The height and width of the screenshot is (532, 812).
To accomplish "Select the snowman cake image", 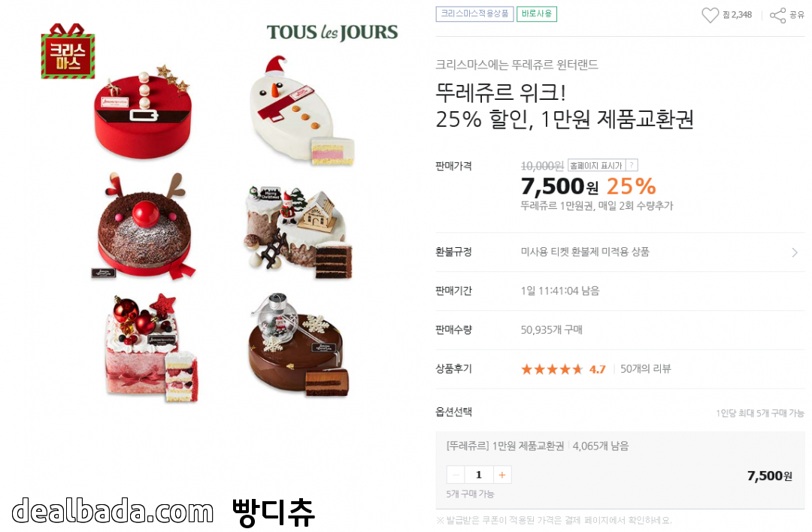I will click(x=301, y=110).
